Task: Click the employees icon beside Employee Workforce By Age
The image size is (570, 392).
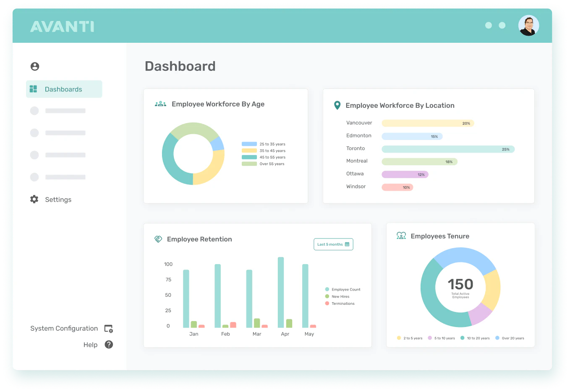Action: 160,104
